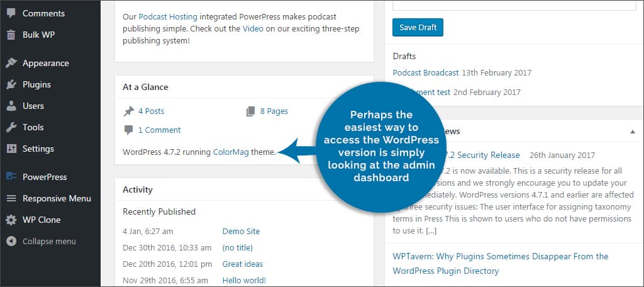This screenshot has height=287, width=644.
Task: Click the Users person icon
Action: (x=11, y=106)
